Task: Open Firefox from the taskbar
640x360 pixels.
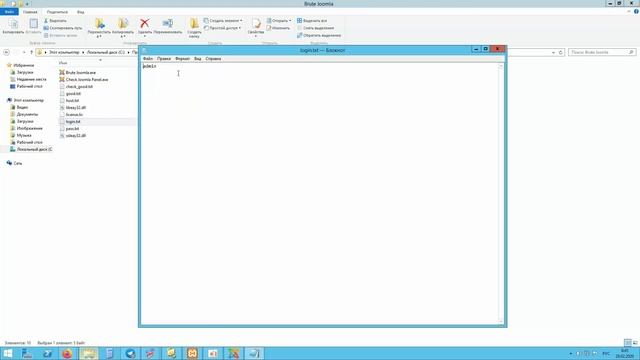Action: 67,353
